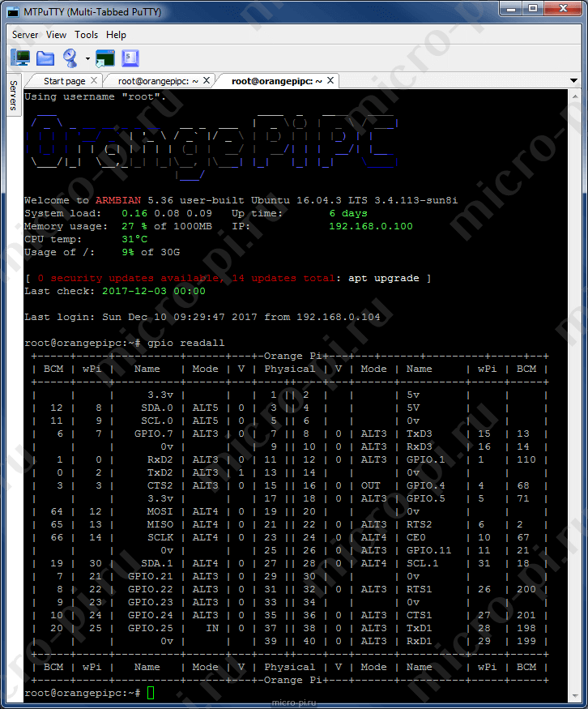The width and height of the screenshot is (588, 709).
Task: Switch to the Start page tab
Action: point(64,81)
